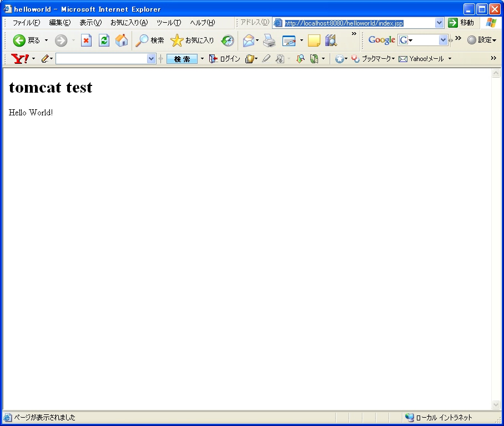
Task: Click the Research books icon
Action: (331, 40)
